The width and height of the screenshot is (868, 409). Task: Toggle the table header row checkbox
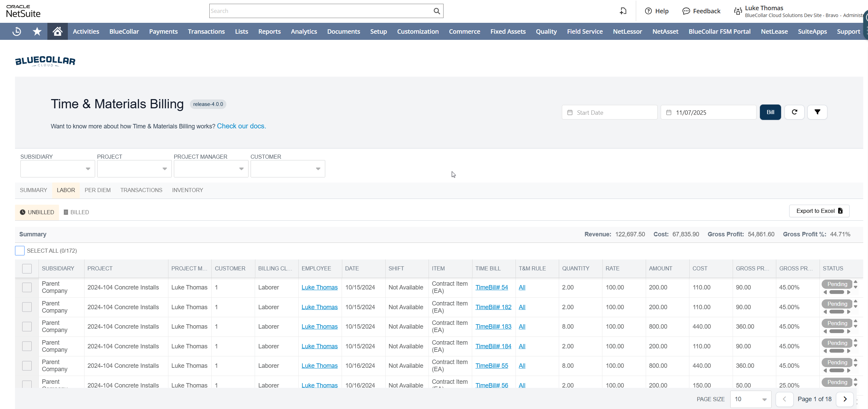[x=27, y=268]
